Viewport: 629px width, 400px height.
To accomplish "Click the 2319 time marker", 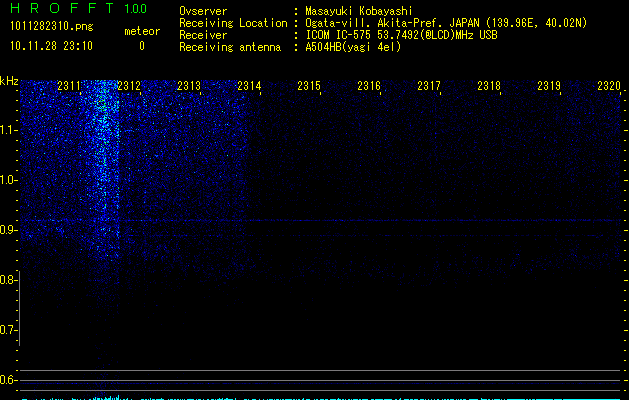I will [x=549, y=86].
